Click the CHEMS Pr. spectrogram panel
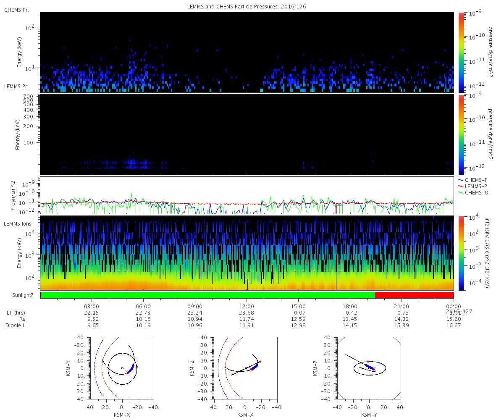 [x=247, y=52]
